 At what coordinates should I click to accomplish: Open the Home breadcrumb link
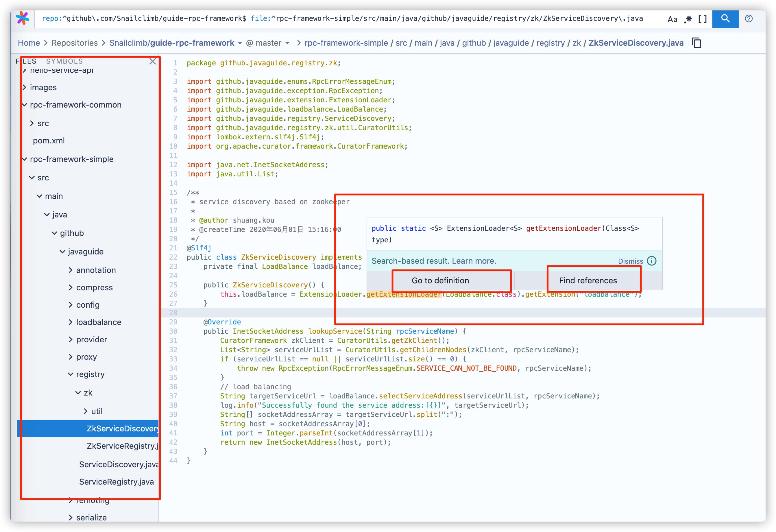click(29, 43)
